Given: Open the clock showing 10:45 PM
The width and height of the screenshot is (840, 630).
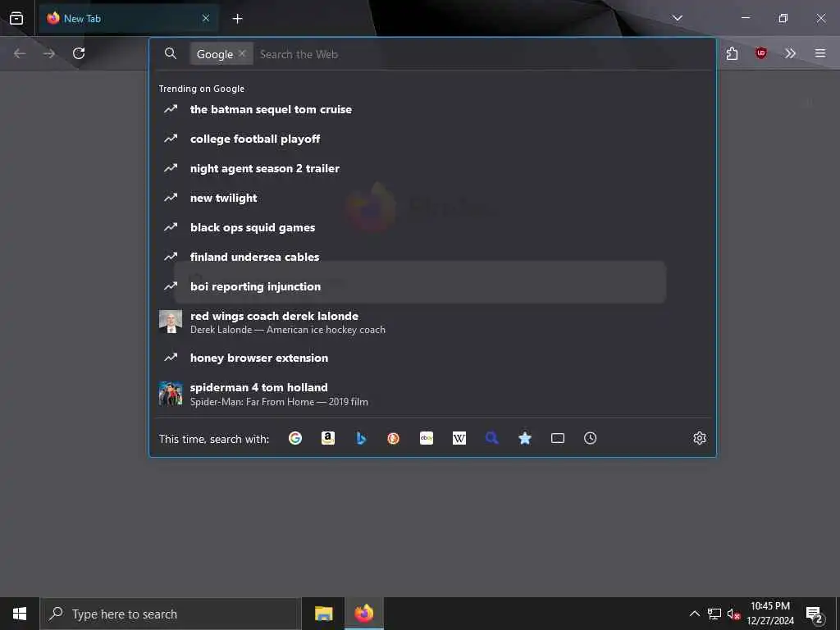Looking at the screenshot, I should click(770, 614).
